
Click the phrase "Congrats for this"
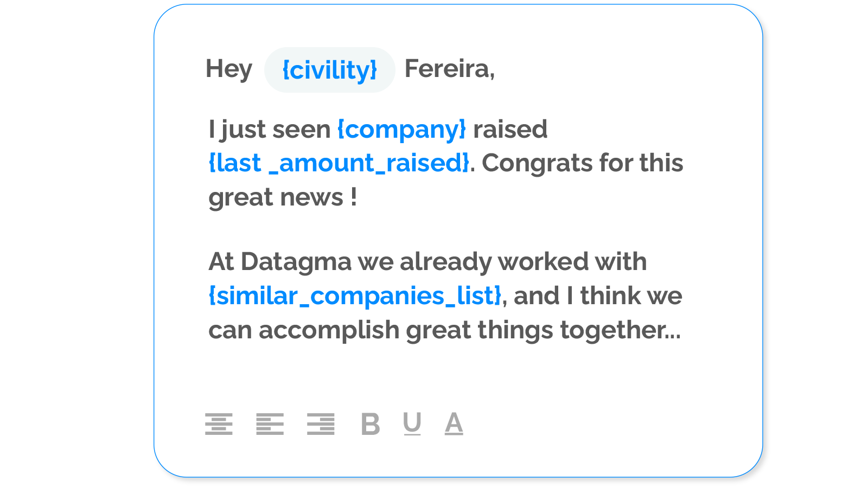583,163
